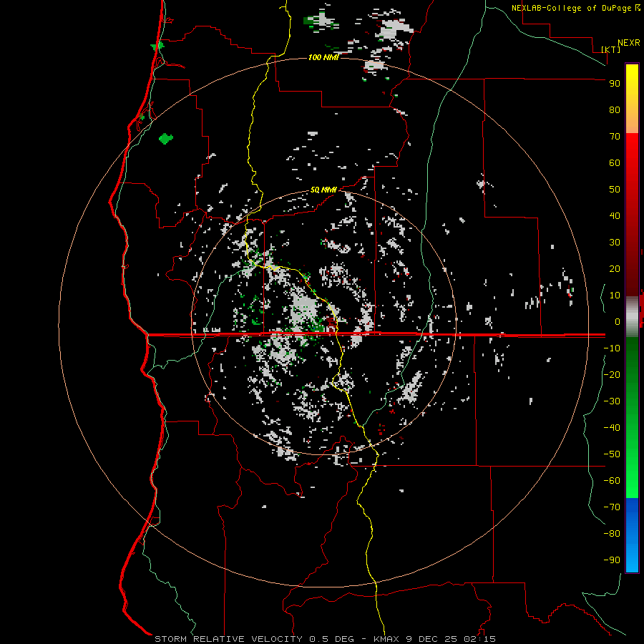
Task: Click the 0.5 DEG elevation text
Action: click(x=331, y=639)
